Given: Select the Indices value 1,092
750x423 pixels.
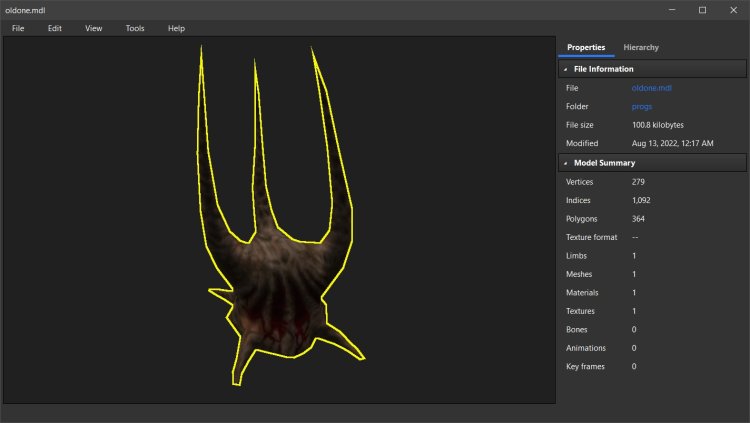Looking at the screenshot, I should tap(643, 200).
